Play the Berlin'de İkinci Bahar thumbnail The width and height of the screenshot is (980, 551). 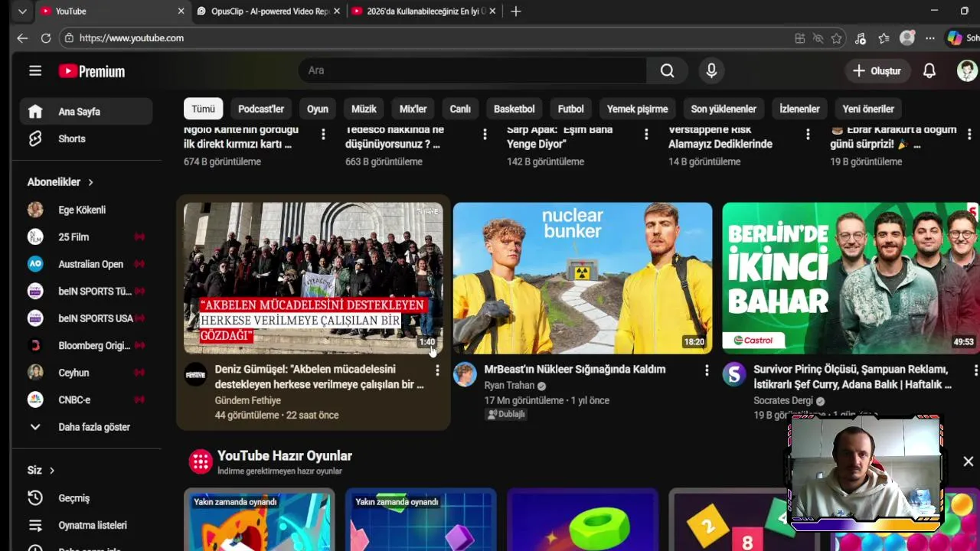[x=851, y=278]
